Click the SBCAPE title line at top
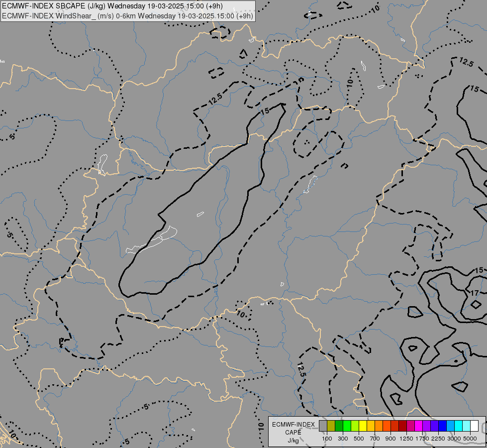 click(x=112, y=6)
